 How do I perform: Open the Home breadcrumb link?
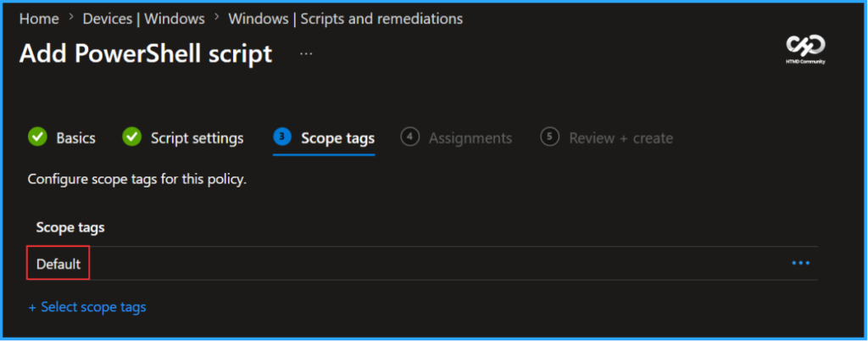click(39, 19)
